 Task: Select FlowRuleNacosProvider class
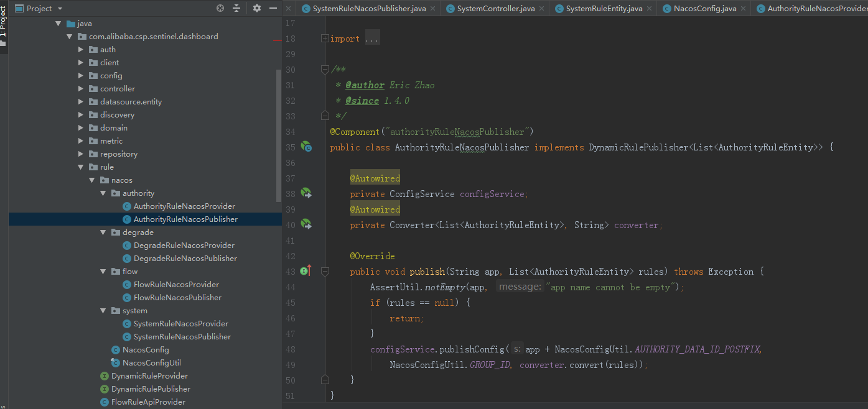[x=176, y=285]
